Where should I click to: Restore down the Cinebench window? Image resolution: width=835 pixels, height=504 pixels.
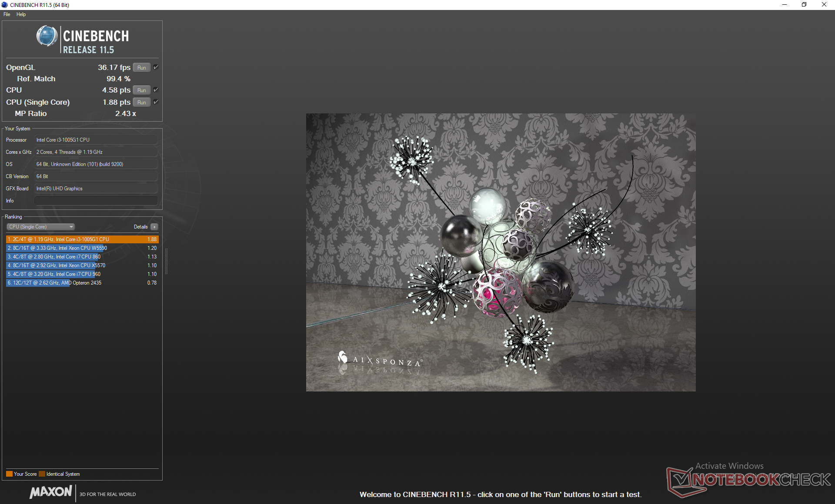[x=804, y=5]
